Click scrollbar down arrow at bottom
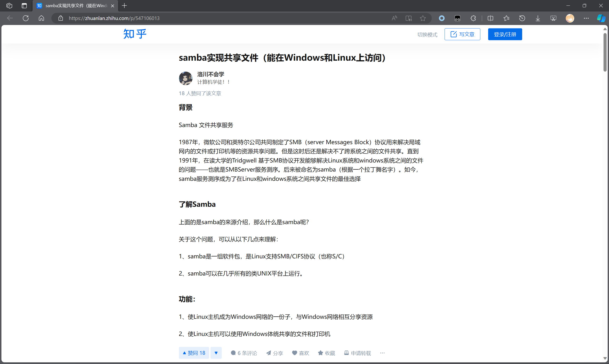This screenshot has width=609, height=364. 605,358
